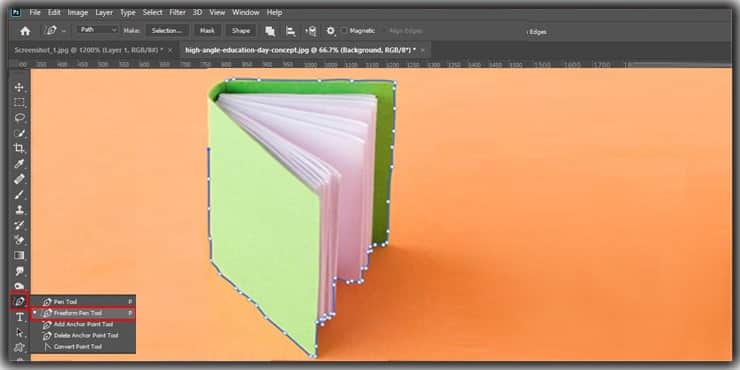Select the History Brush tool

(19, 225)
